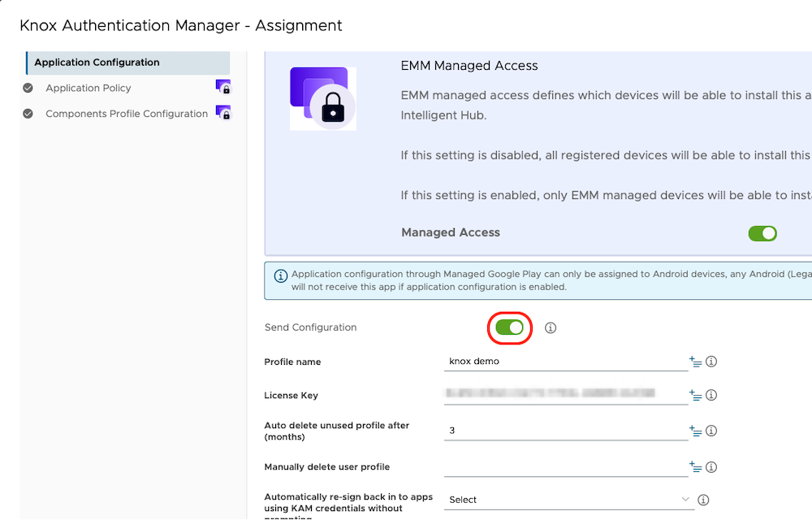This screenshot has width=812, height=520.
Task: Go to the Application Policy section
Action: [88, 88]
